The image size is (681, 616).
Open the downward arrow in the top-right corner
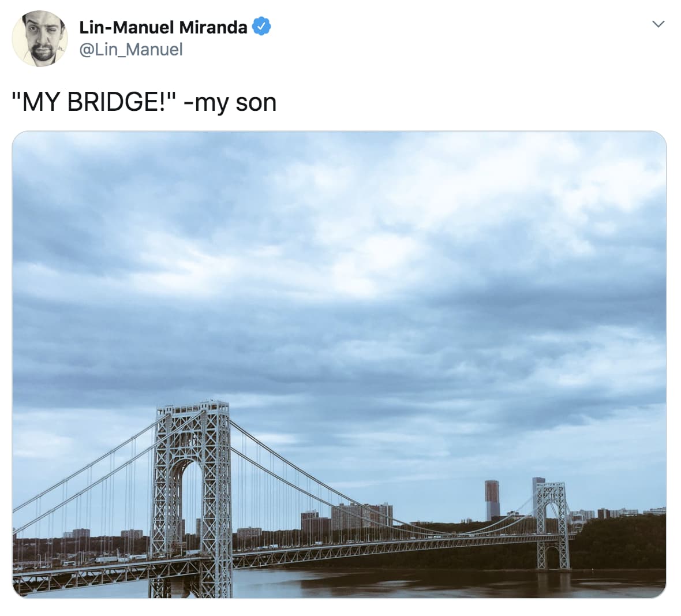point(658,24)
